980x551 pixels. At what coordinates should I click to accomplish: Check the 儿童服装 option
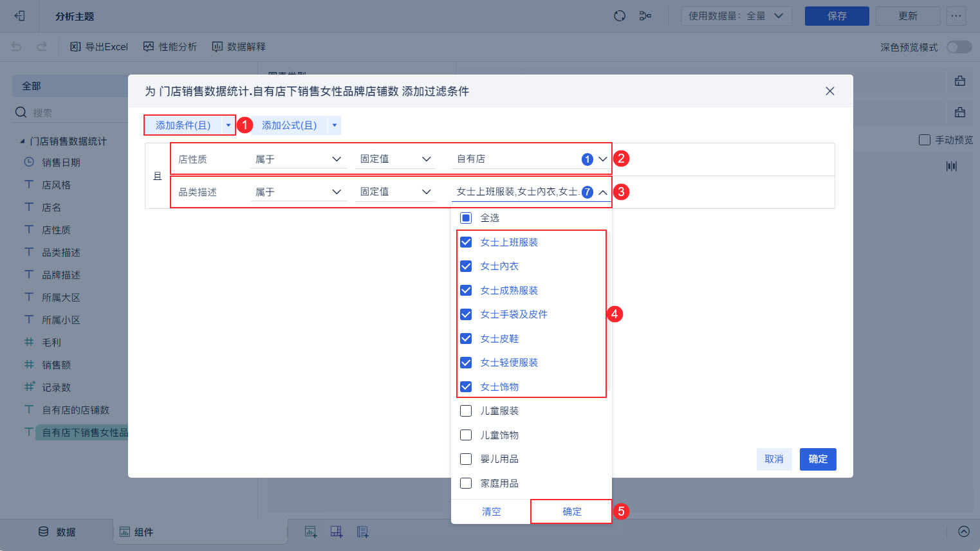tap(466, 411)
